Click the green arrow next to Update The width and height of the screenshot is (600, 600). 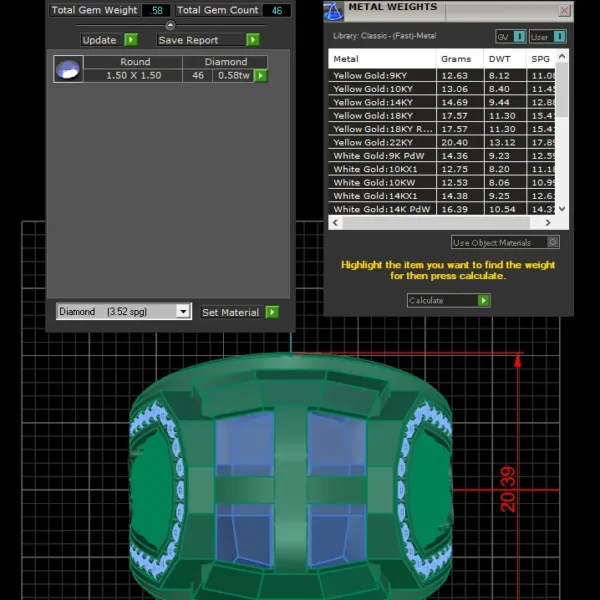(131, 40)
